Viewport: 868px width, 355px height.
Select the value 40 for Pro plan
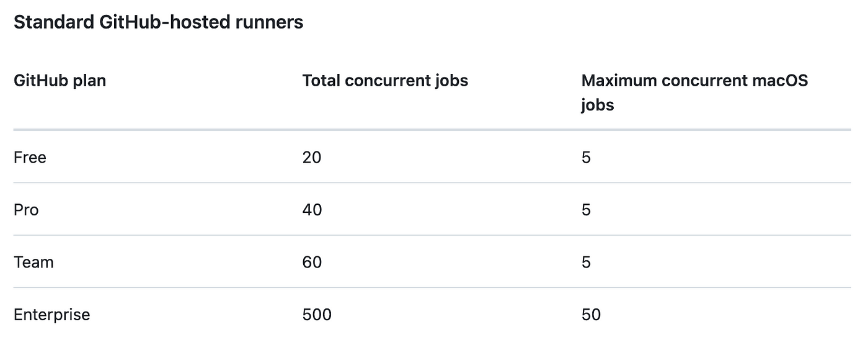312,210
